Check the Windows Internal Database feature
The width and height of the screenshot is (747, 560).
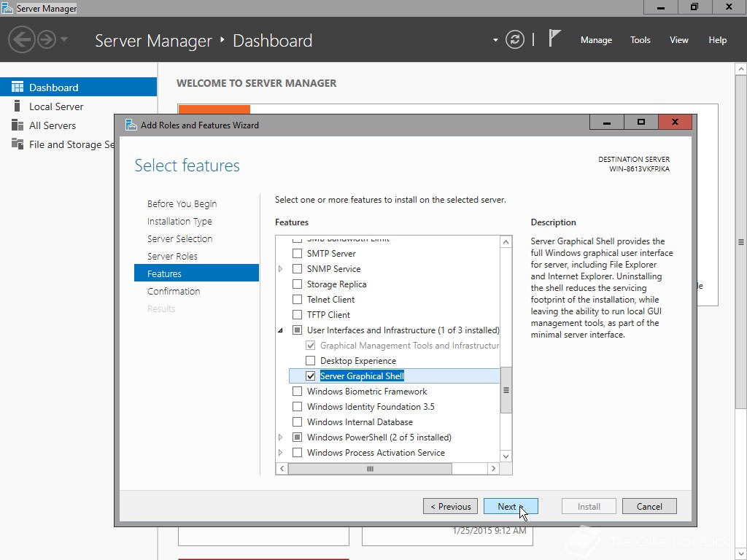[x=297, y=421]
